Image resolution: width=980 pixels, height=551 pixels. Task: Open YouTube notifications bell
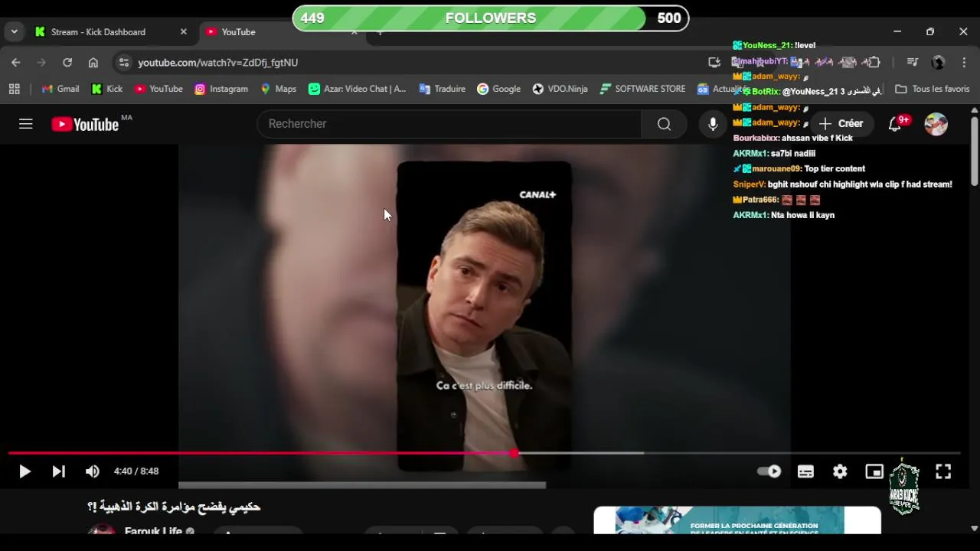895,123
